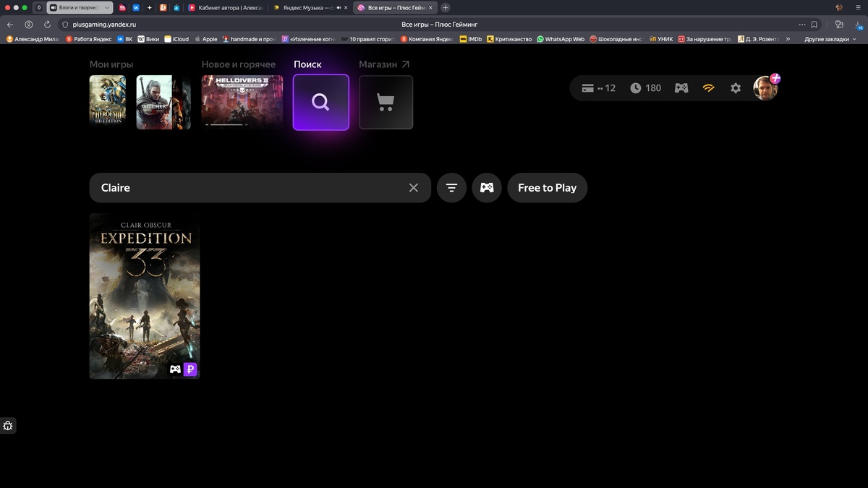Open the filters icon button
868x488 pixels.
click(x=452, y=188)
